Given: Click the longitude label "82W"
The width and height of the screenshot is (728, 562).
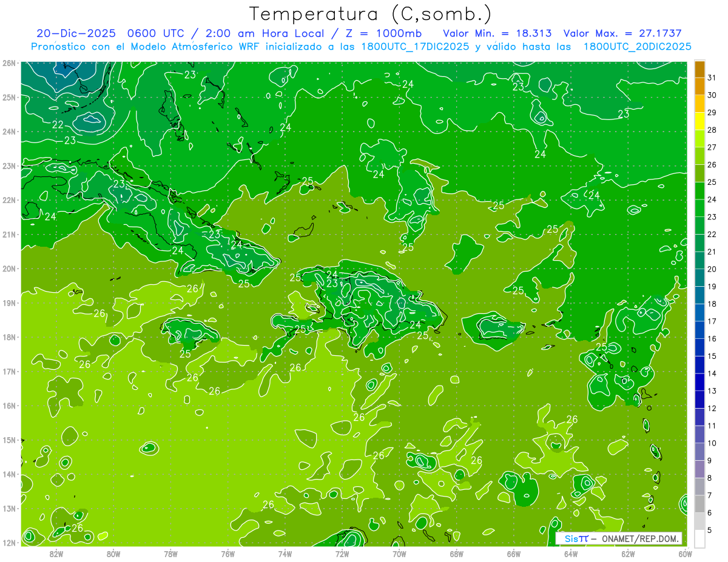Looking at the screenshot, I should pos(56,553).
